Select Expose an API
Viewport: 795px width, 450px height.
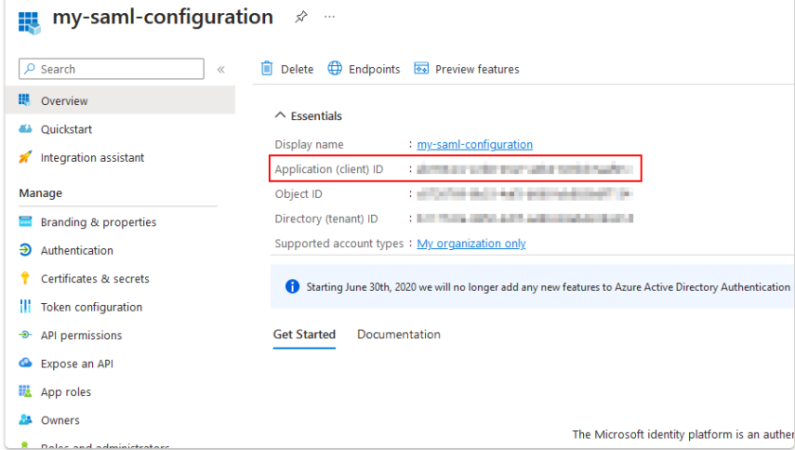77,364
